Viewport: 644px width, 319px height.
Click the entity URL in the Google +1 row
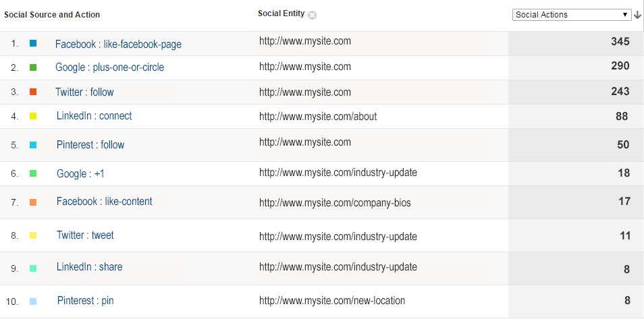point(338,173)
